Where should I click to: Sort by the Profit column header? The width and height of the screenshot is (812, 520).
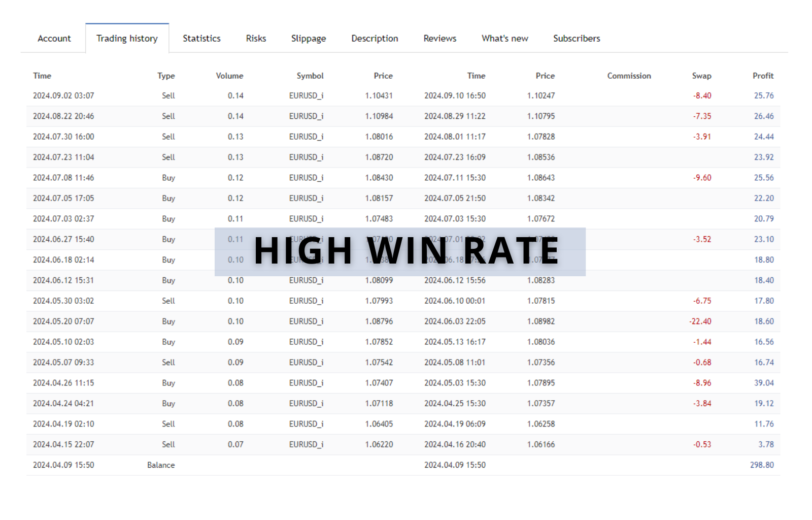[763, 76]
